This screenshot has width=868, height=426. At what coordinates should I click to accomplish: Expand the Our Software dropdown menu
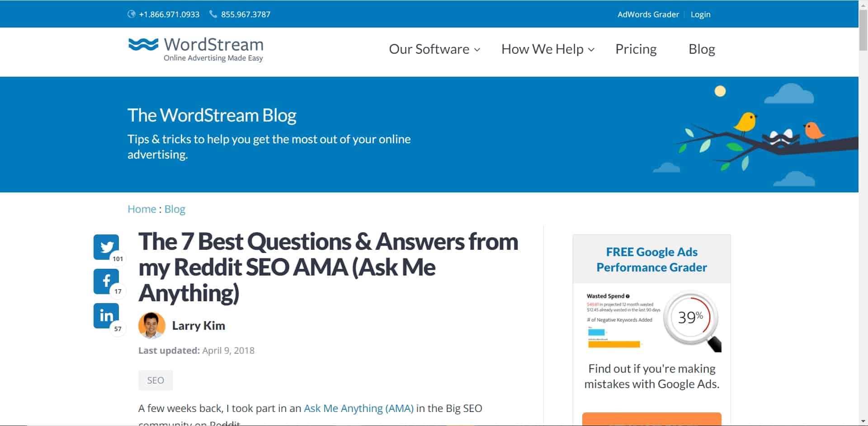434,49
